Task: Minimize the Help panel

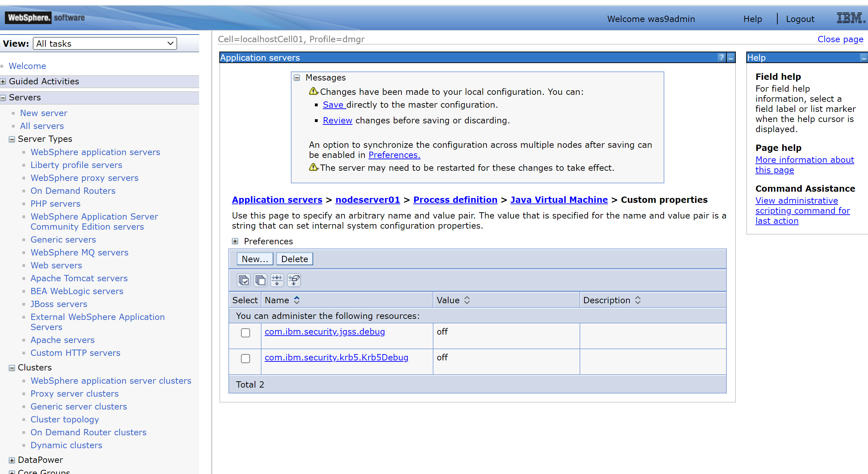Action: (x=864, y=58)
